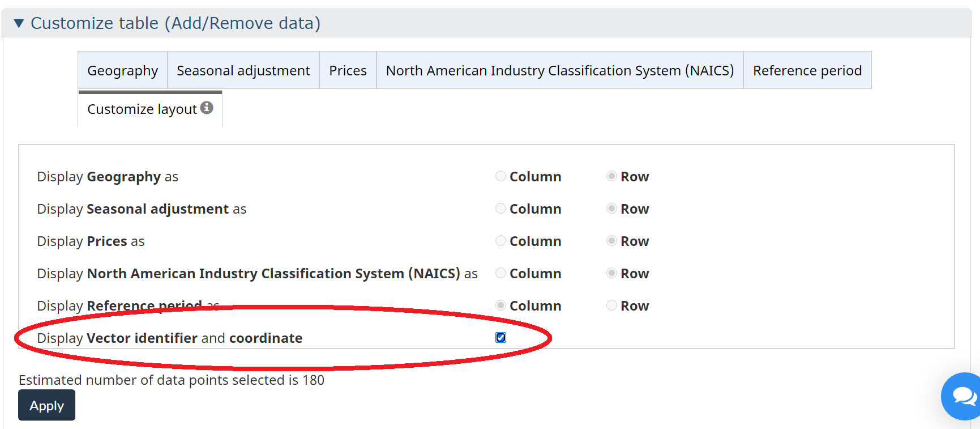Go to Reference period tab
This screenshot has height=429, width=980.
[x=807, y=71]
